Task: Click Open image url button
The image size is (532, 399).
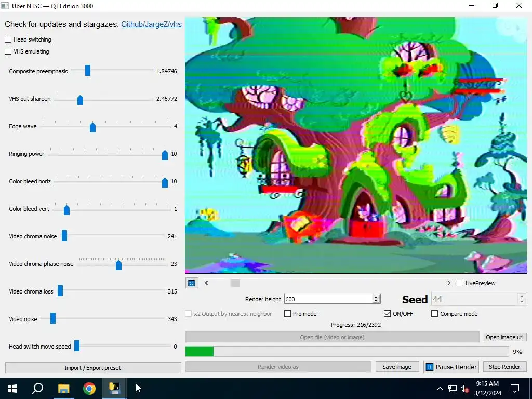Action: pos(505,337)
